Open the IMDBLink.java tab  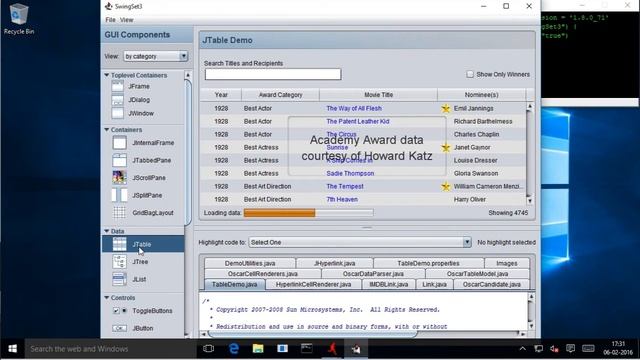click(x=389, y=284)
